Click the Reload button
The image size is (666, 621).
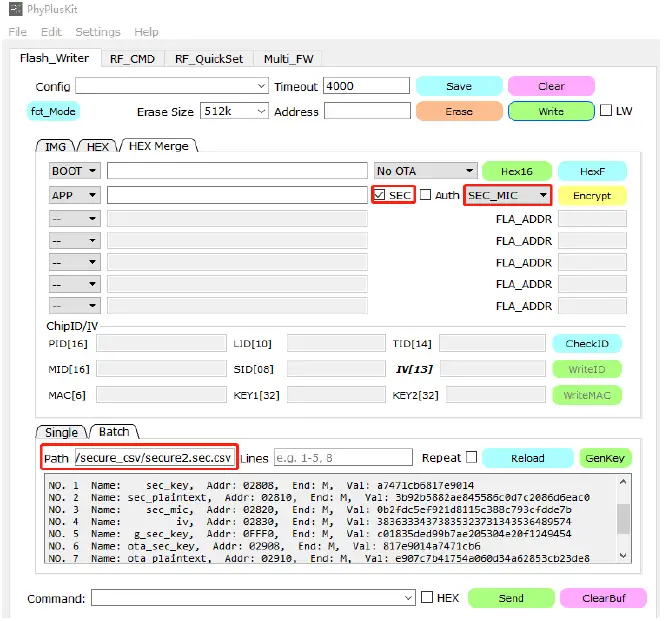tap(528, 458)
